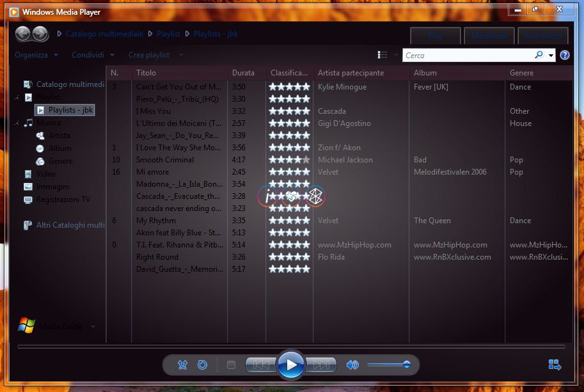Go forward with the round Forward arrow
Viewport: 584px width, 392px height.
pyautogui.click(x=40, y=34)
